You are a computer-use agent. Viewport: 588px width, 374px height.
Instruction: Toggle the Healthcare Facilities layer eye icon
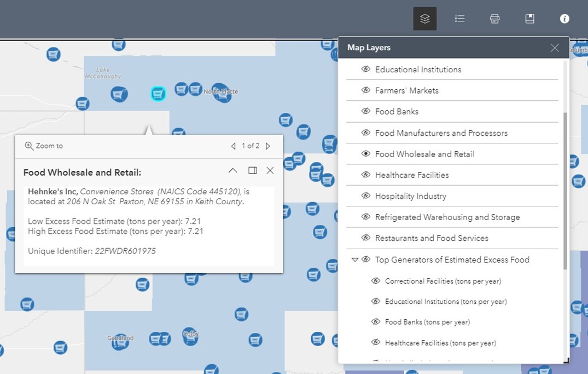pyautogui.click(x=366, y=175)
